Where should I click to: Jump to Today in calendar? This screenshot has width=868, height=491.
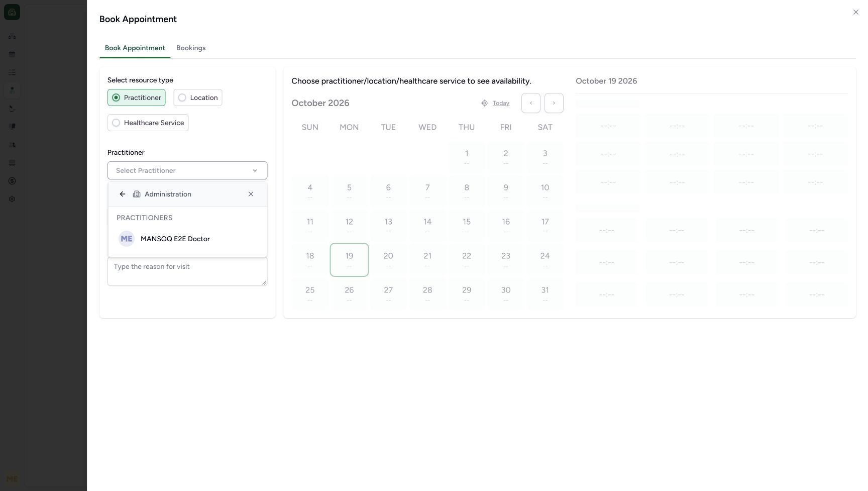pyautogui.click(x=501, y=103)
